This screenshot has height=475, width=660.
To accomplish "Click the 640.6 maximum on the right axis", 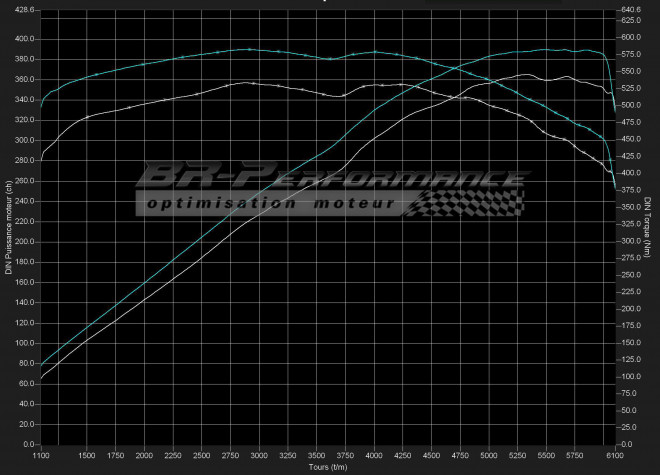I will [x=631, y=10].
